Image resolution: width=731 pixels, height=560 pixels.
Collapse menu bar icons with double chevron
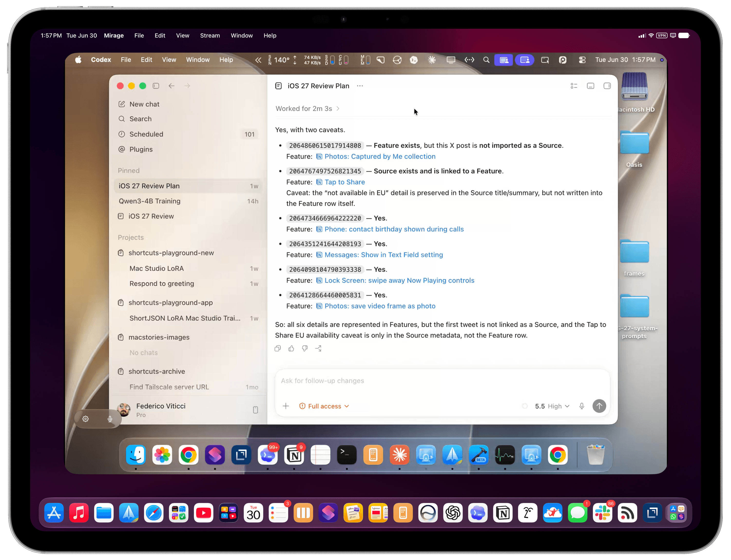click(258, 60)
